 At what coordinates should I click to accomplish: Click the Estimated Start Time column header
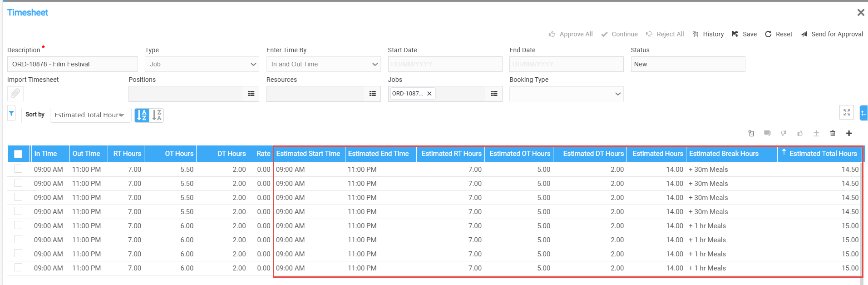(x=308, y=154)
